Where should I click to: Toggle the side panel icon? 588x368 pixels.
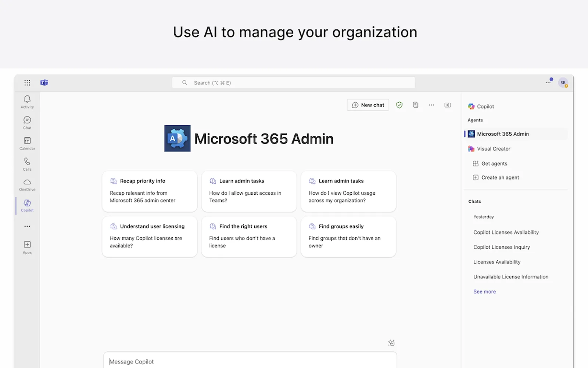pyautogui.click(x=448, y=105)
